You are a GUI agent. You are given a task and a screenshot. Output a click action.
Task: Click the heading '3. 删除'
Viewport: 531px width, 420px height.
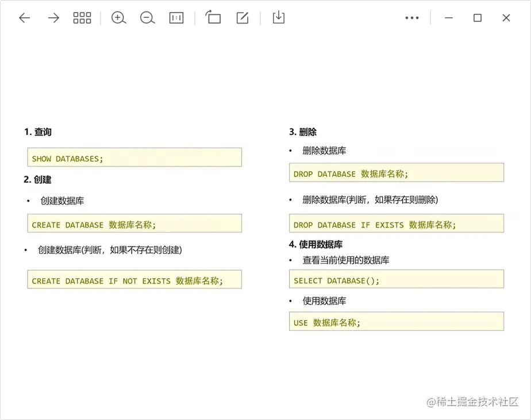(303, 132)
